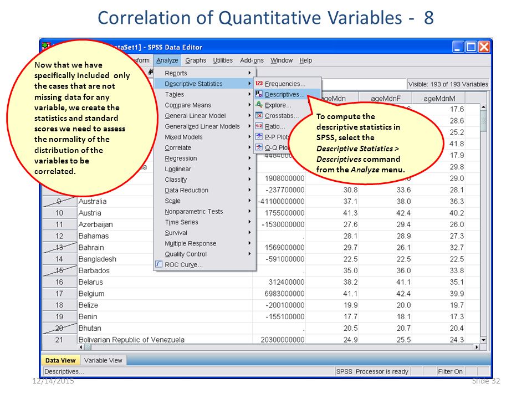Expand the Tables submenu

coord(204,94)
